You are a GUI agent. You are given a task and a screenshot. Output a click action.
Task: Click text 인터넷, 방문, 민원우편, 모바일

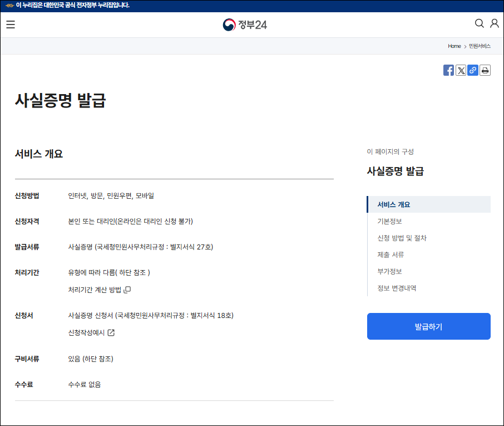[x=111, y=195]
